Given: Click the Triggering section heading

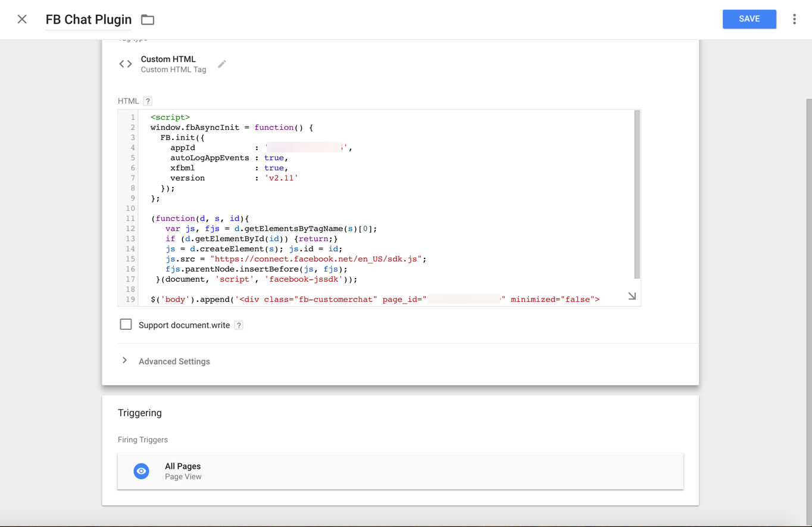Looking at the screenshot, I should click(x=140, y=413).
